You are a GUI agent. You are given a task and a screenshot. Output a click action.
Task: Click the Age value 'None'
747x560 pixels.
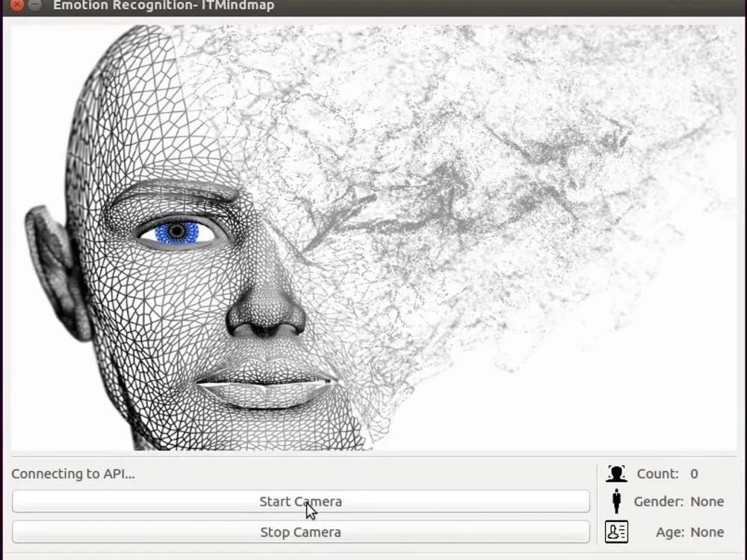coord(707,532)
